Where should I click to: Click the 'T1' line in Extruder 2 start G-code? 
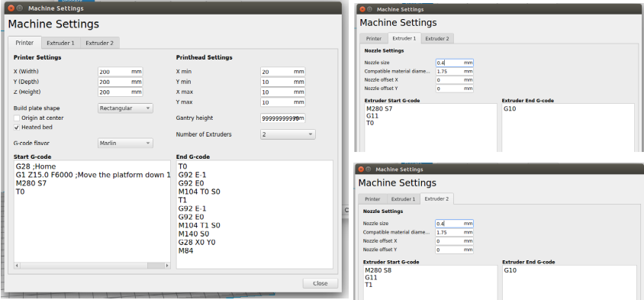369,285
